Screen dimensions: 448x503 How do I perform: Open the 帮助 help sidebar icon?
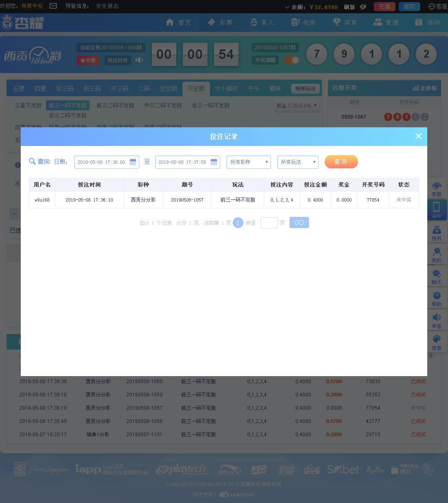point(436,299)
